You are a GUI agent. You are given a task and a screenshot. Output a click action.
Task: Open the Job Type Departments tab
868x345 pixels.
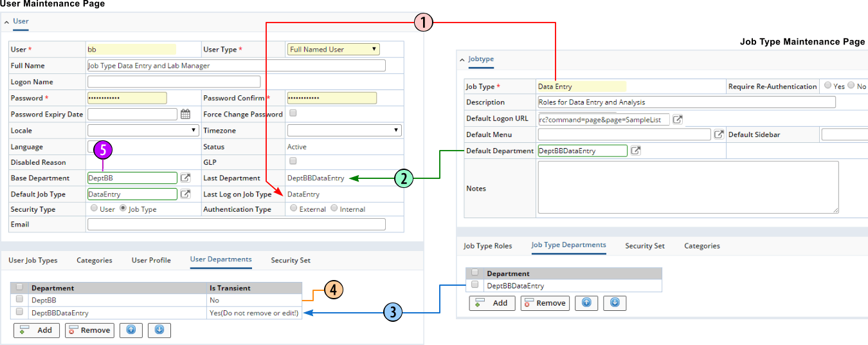point(568,245)
